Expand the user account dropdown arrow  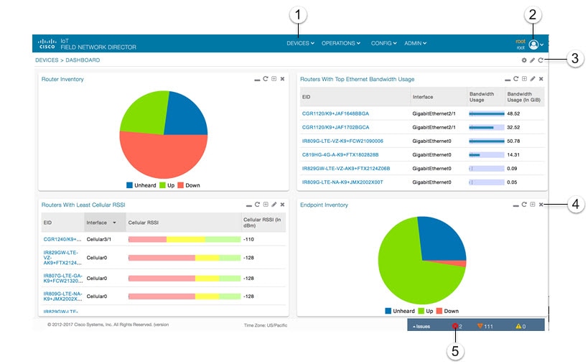pos(542,45)
